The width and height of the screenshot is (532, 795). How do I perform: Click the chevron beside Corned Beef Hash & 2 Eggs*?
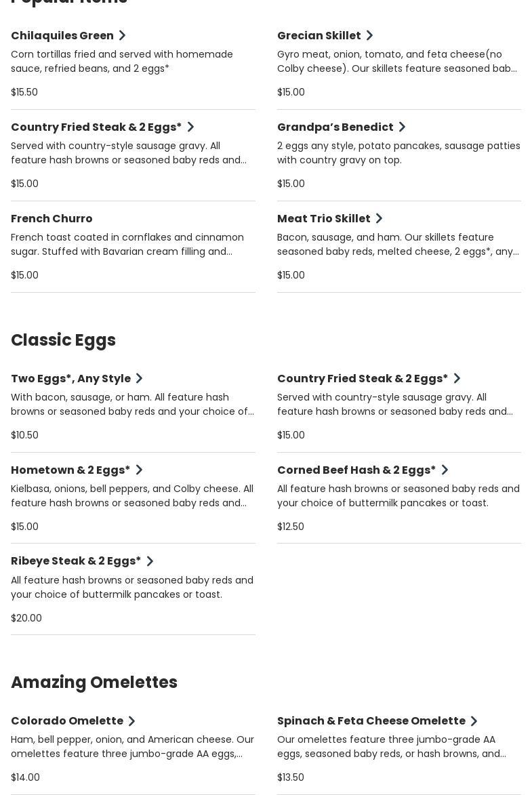pyautogui.click(x=445, y=470)
